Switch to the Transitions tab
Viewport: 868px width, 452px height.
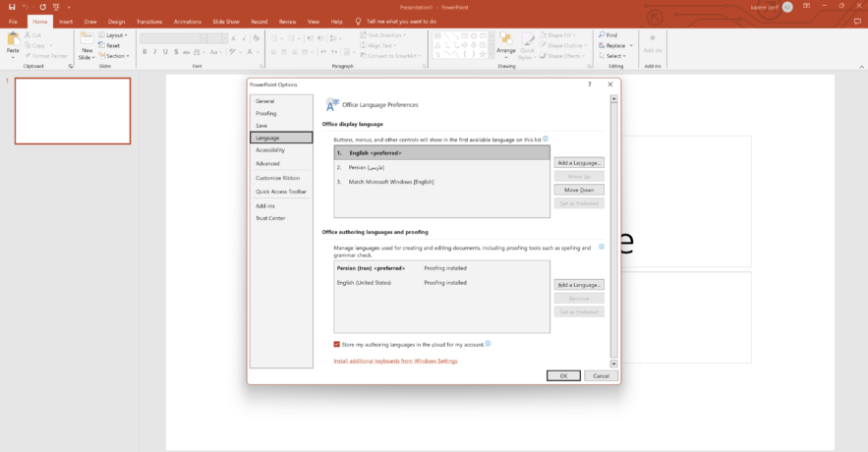pos(149,22)
